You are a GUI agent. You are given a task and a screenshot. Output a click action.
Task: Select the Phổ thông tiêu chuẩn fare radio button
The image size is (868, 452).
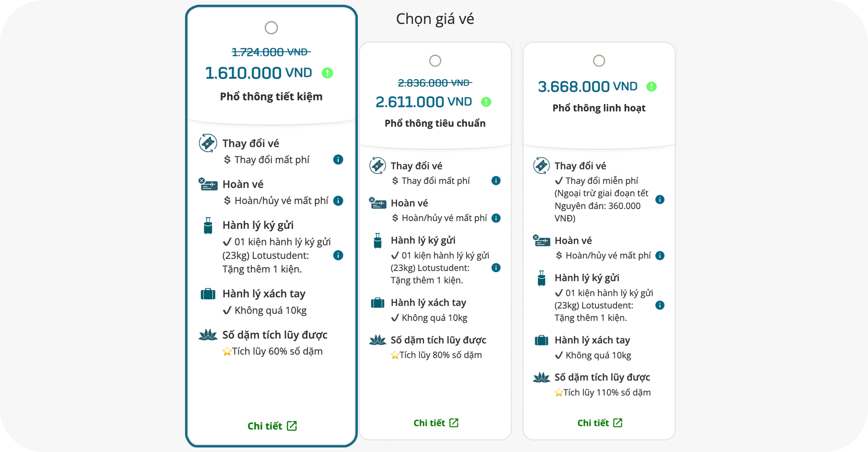coord(435,61)
